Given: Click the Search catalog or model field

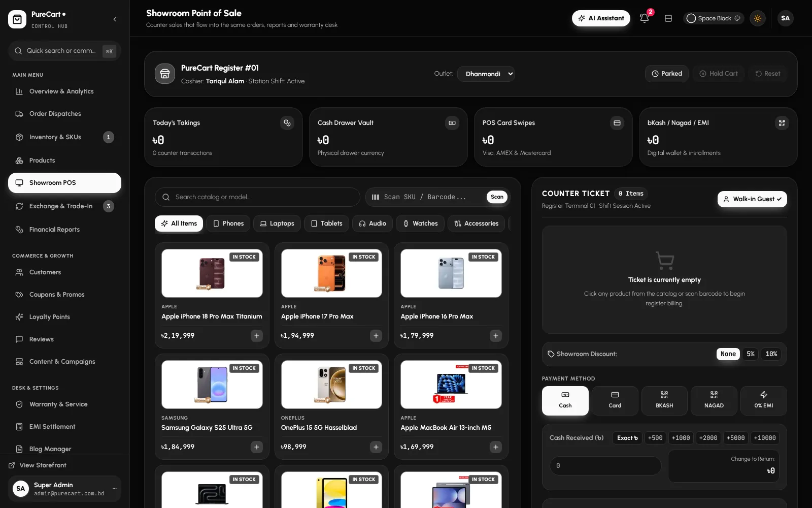Looking at the screenshot, I should [257, 197].
